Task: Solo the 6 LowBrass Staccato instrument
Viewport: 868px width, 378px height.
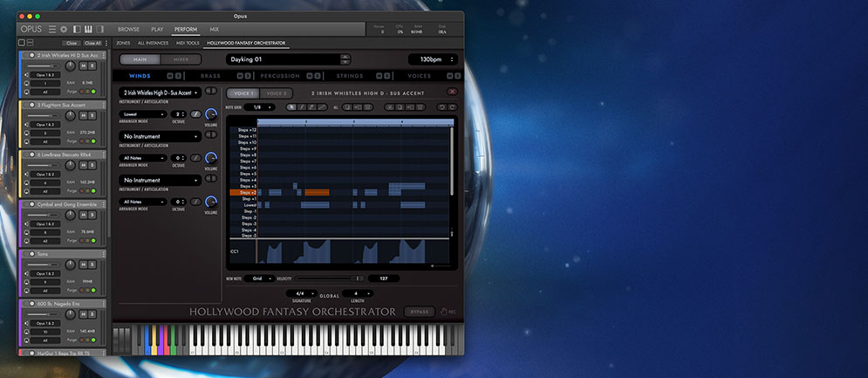Action: [92, 166]
